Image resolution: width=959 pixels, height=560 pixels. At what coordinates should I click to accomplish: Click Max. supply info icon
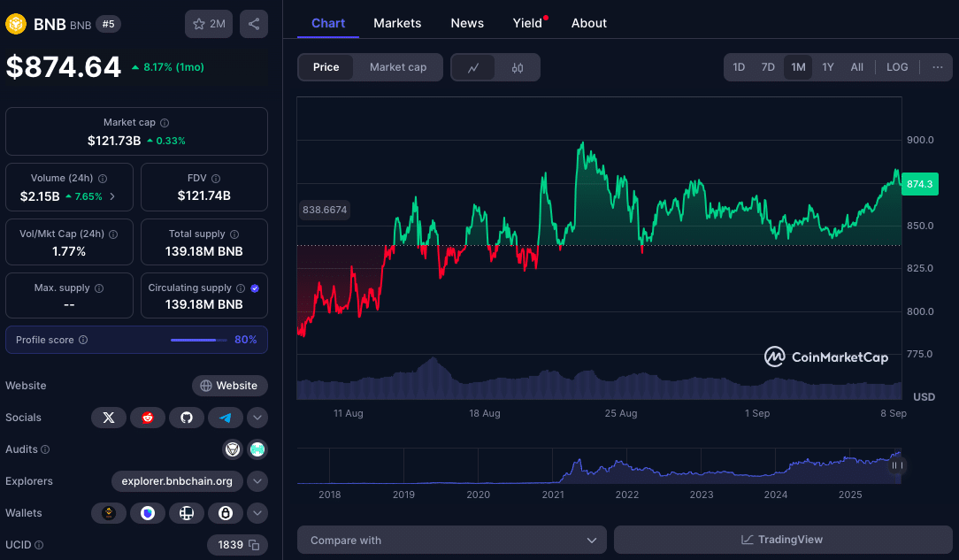[99, 288]
